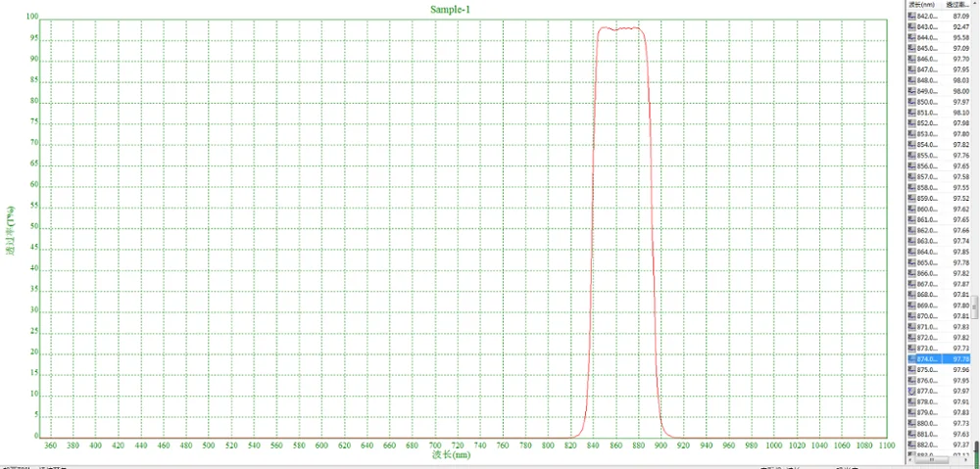Click the red curve's flat passband top
Screen dimensions: 980x469
pyautogui.click(x=620, y=28)
